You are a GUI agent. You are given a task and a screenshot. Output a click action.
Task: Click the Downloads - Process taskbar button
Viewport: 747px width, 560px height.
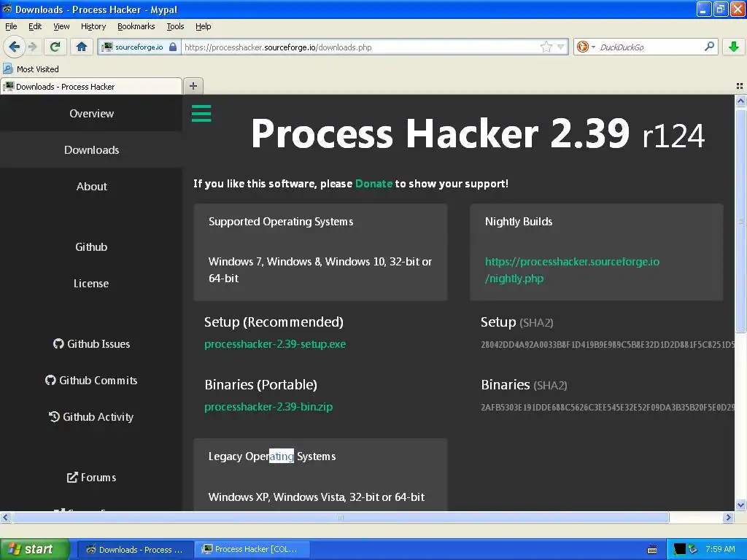click(135, 549)
